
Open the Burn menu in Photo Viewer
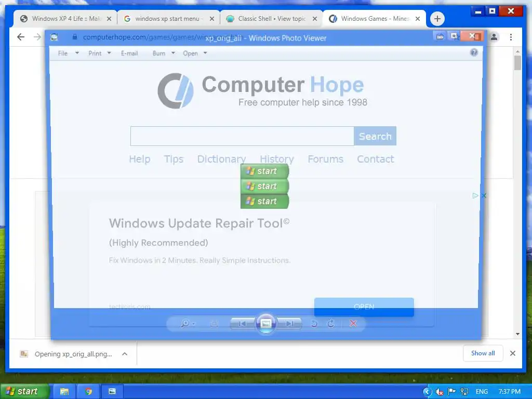pyautogui.click(x=159, y=54)
